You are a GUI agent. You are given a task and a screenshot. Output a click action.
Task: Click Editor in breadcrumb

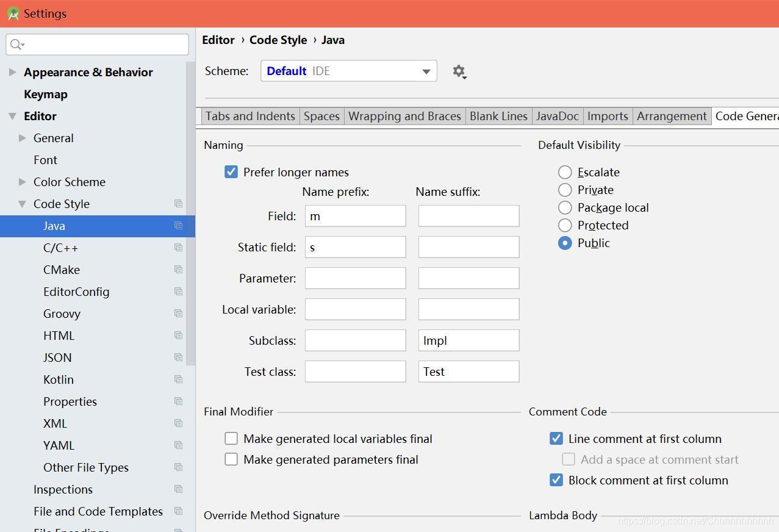218,40
